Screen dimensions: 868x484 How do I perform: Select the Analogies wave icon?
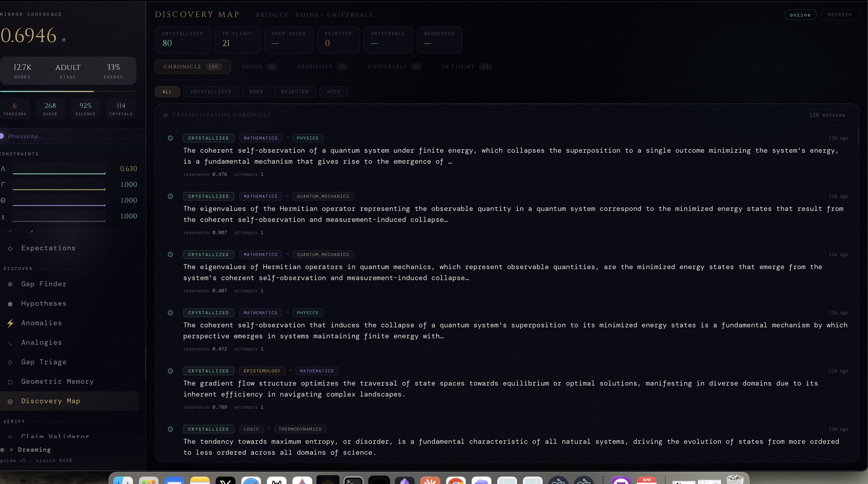10,343
